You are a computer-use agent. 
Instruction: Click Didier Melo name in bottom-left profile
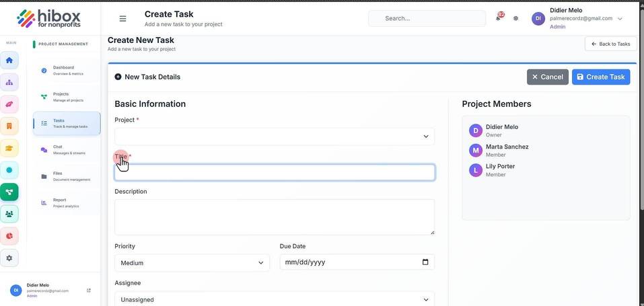[38, 285]
